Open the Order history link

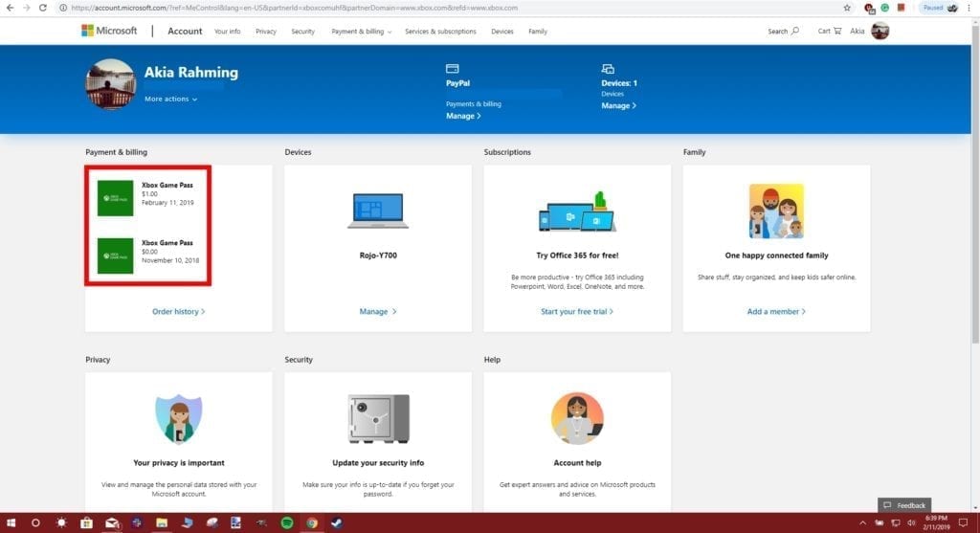coord(179,311)
